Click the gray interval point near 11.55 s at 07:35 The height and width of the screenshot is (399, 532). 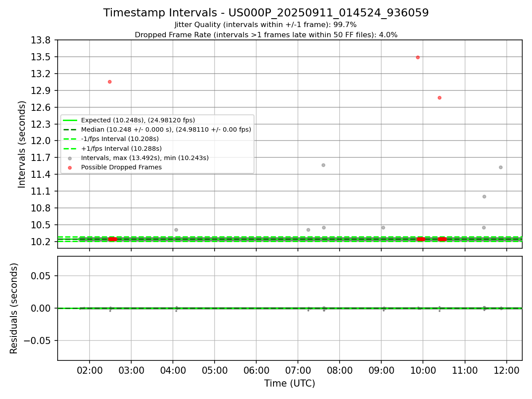323,165
